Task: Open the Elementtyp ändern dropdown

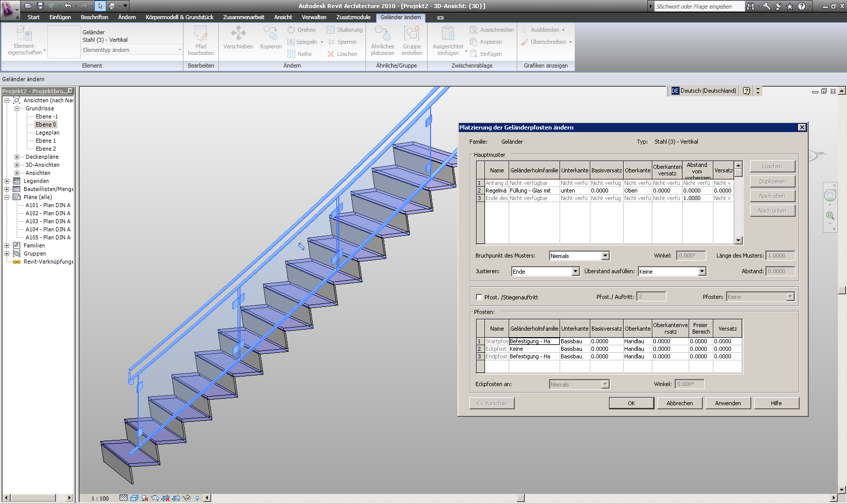Action: tap(131, 50)
